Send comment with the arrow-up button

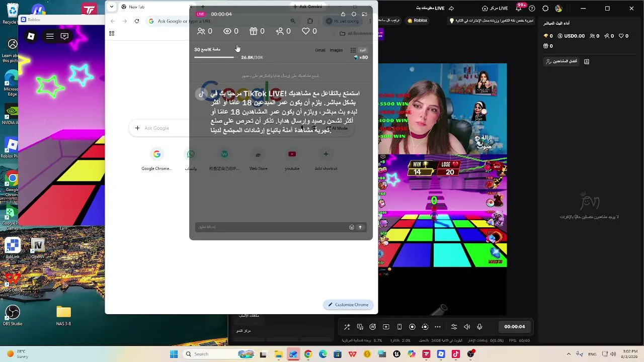360,227
